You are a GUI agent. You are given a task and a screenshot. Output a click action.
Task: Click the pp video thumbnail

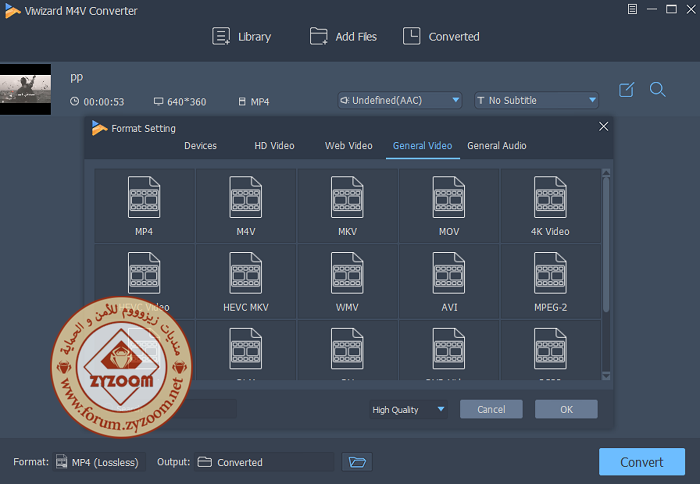coord(25,89)
